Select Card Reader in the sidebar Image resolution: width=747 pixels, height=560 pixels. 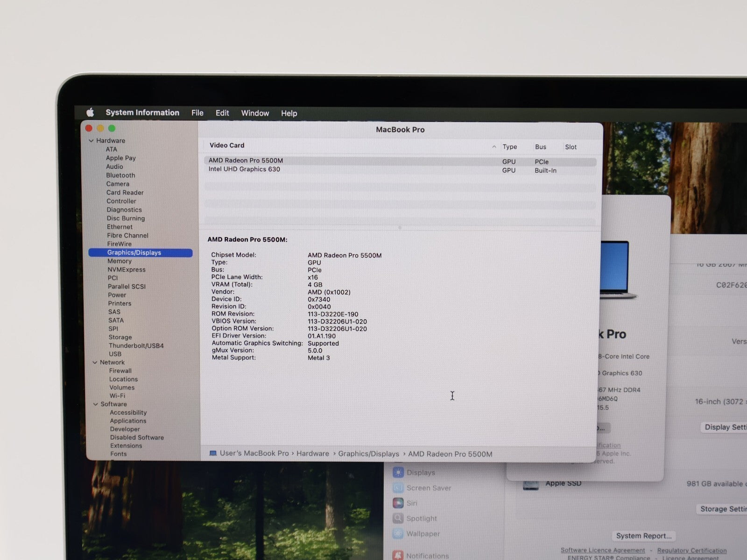(x=125, y=193)
